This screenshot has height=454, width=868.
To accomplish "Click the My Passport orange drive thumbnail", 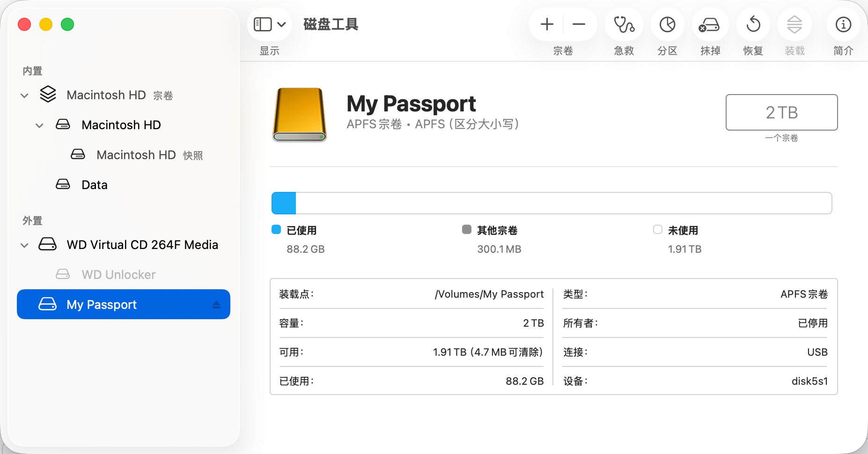I will tap(300, 115).
